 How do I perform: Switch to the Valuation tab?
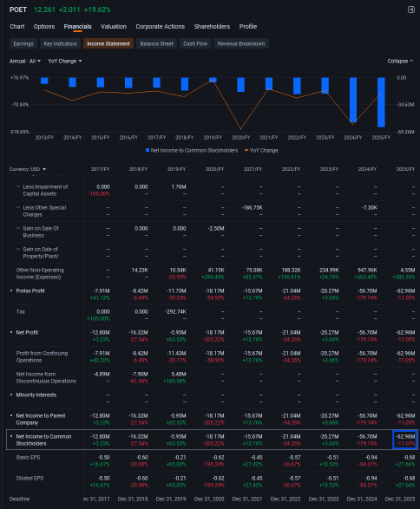pyautogui.click(x=114, y=27)
